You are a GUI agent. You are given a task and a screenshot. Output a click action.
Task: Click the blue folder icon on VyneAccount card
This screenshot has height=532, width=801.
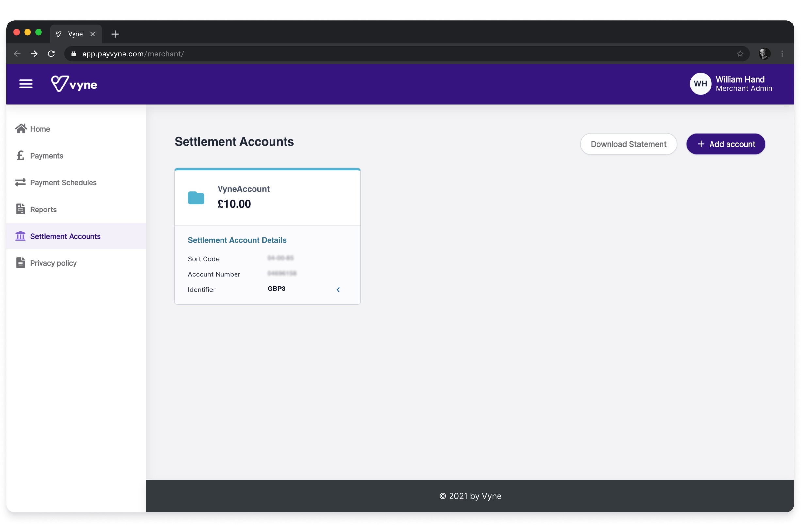[x=196, y=197]
